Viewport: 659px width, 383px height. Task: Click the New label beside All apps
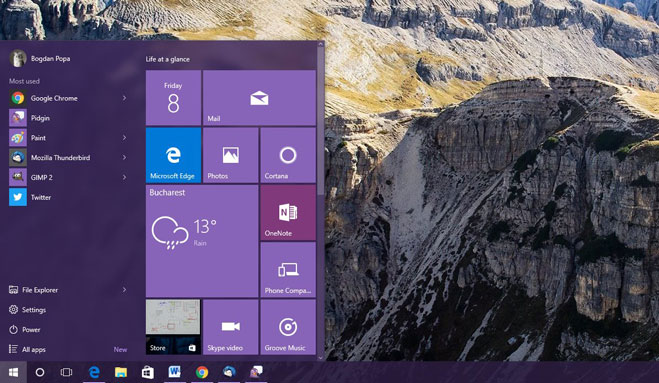(x=120, y=349)
